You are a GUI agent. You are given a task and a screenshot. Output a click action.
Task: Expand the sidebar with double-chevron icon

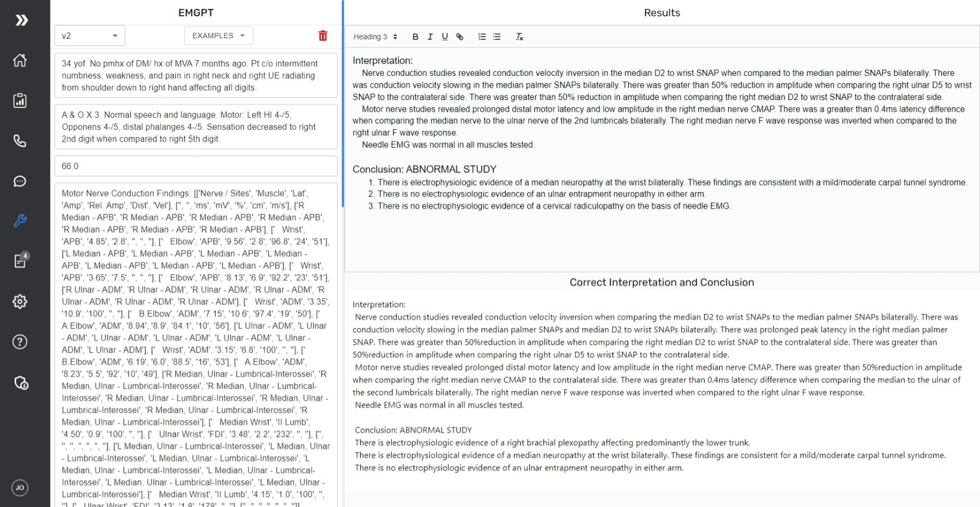pos(21,21)
